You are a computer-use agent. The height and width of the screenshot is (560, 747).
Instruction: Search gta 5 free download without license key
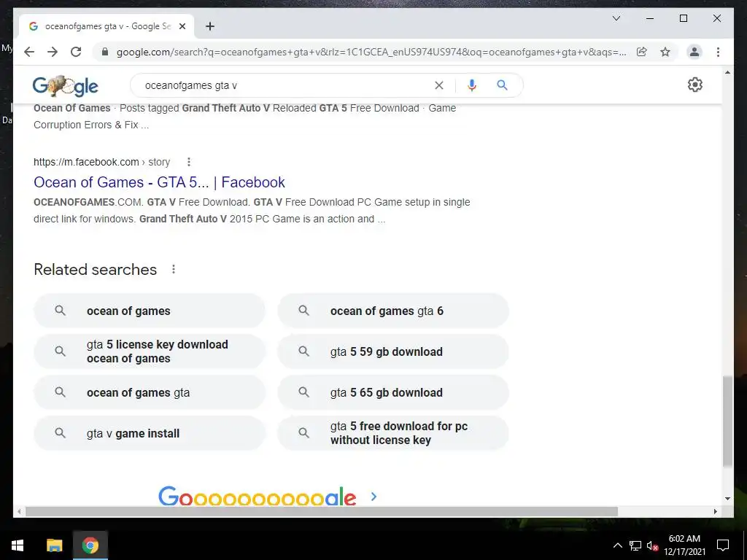coord(393,433)
